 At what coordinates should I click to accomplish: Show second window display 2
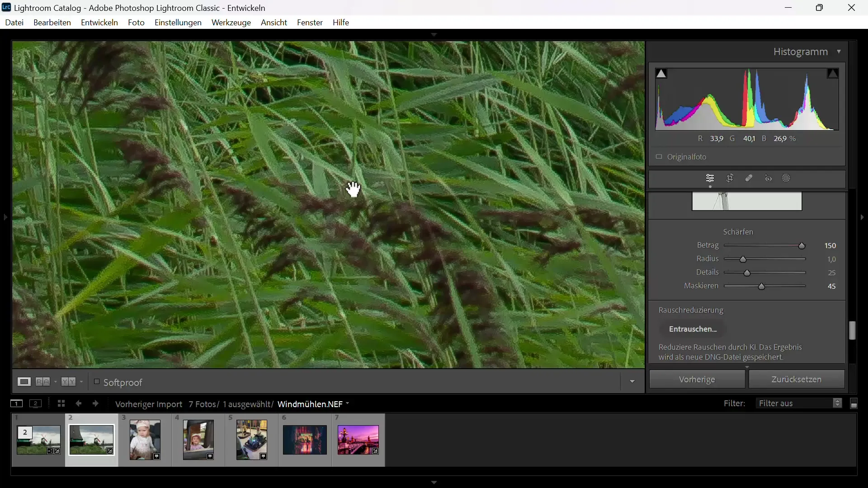tap(36, 404)
